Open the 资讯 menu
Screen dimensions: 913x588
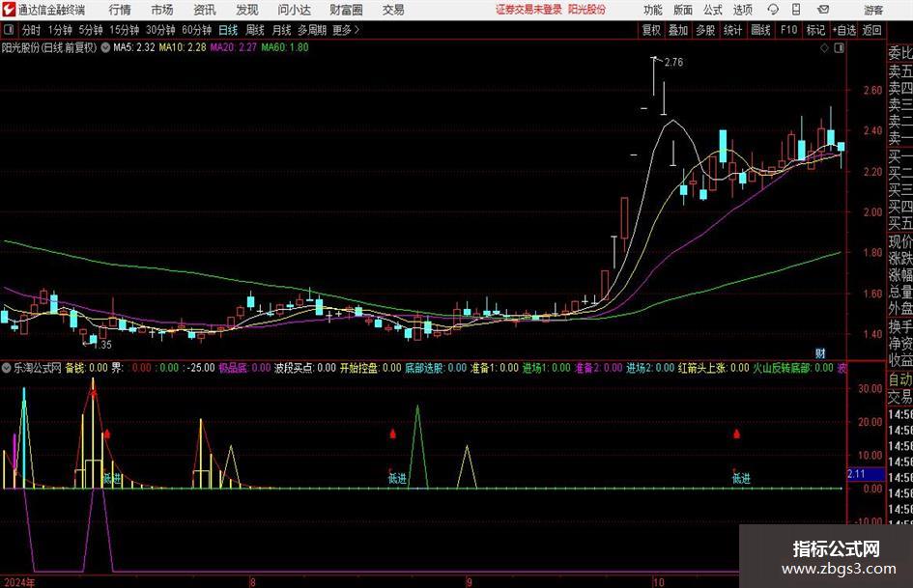[205, 10]
